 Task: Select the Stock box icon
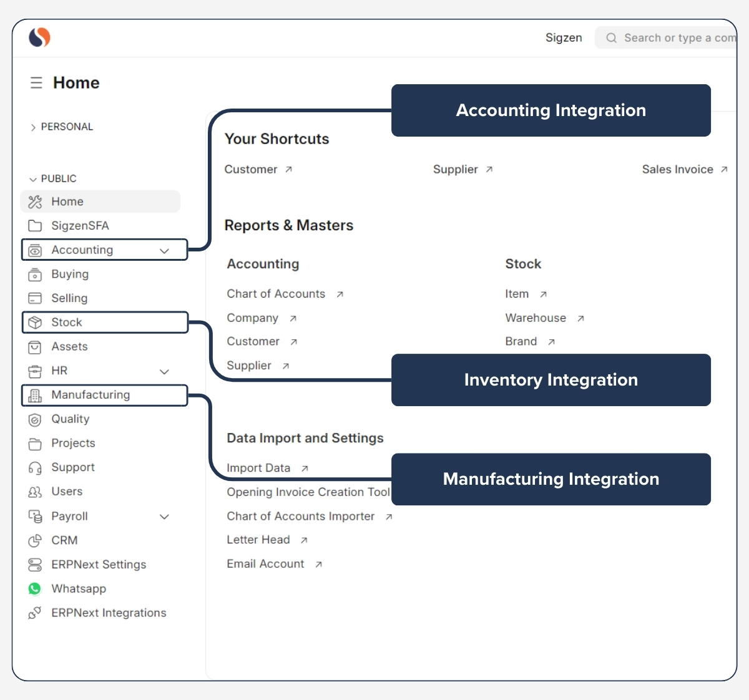pos(35,322)
